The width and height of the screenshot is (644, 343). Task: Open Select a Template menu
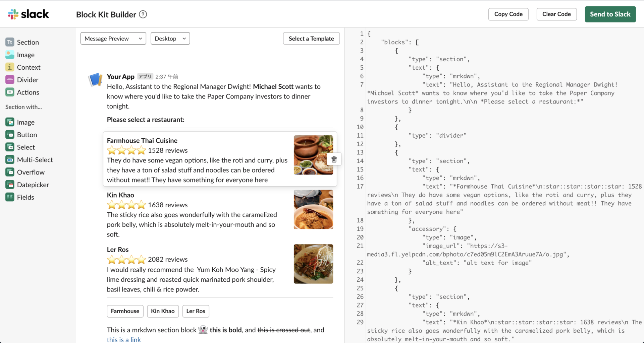click(311, 39)
